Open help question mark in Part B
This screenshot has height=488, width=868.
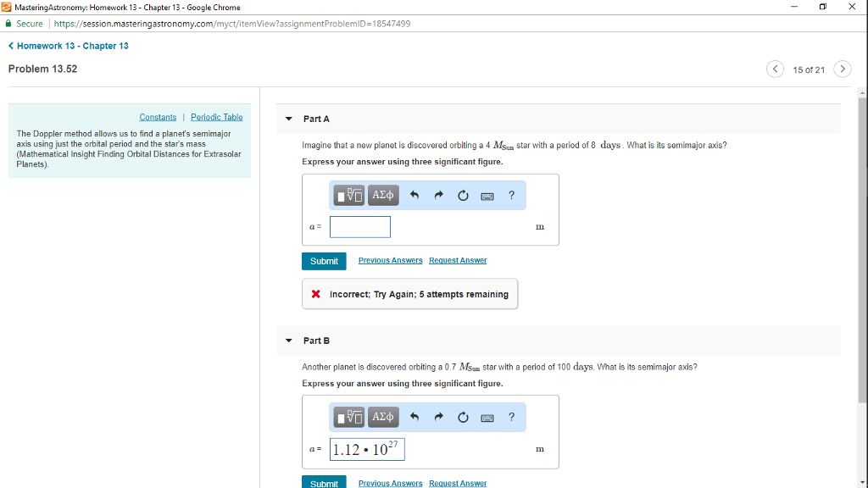pyautogui.click(x=511, y=417)
